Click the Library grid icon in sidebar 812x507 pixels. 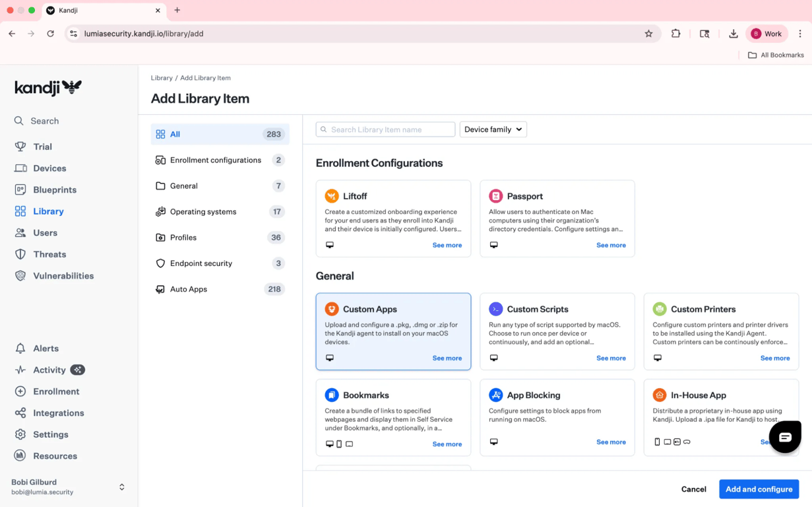20,211
